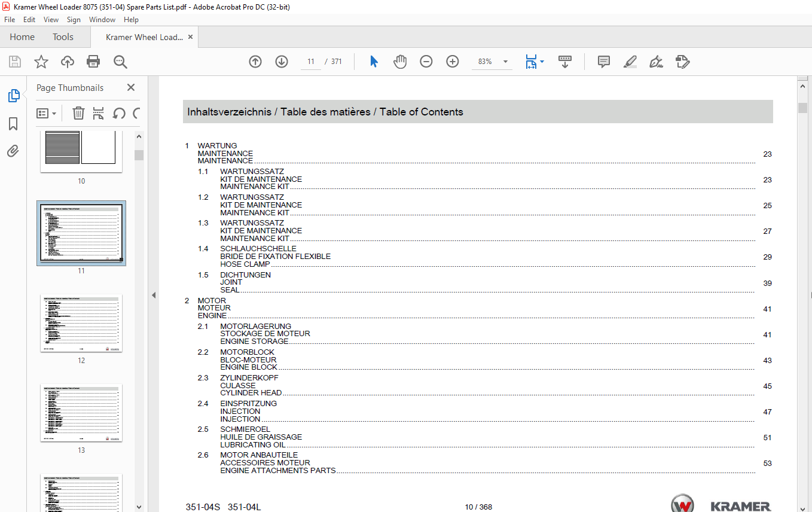Screen dimensions: 812x512
Task: Click 1.5 DICHTUNGEN contents entry
Action: pyautogui.click(x=485, y=282)
